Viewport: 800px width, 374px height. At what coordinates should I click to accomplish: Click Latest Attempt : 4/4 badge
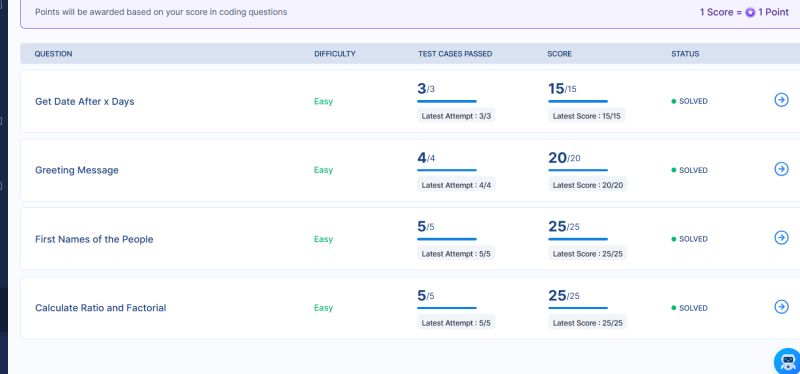[456, 185]
